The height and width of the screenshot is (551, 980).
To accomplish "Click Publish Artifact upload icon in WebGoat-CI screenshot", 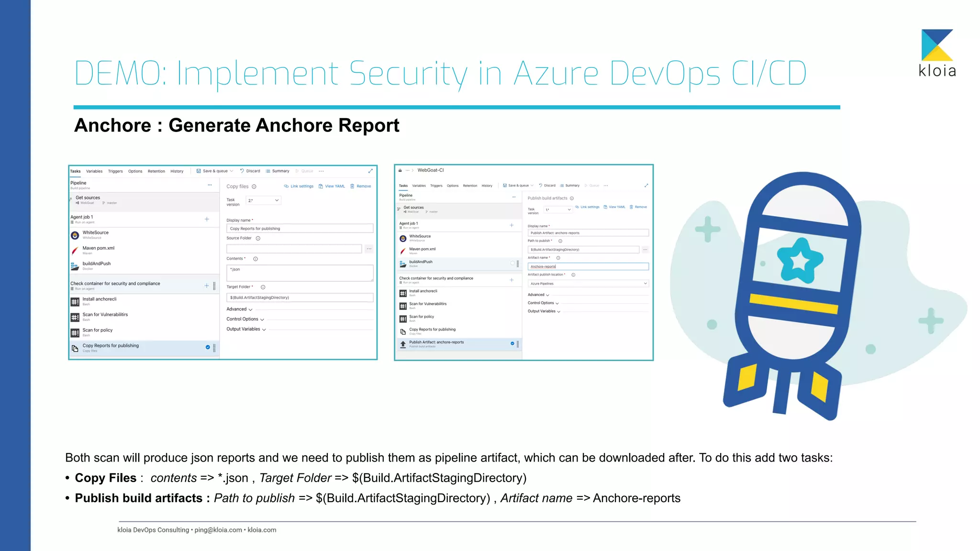I will 403,344.
